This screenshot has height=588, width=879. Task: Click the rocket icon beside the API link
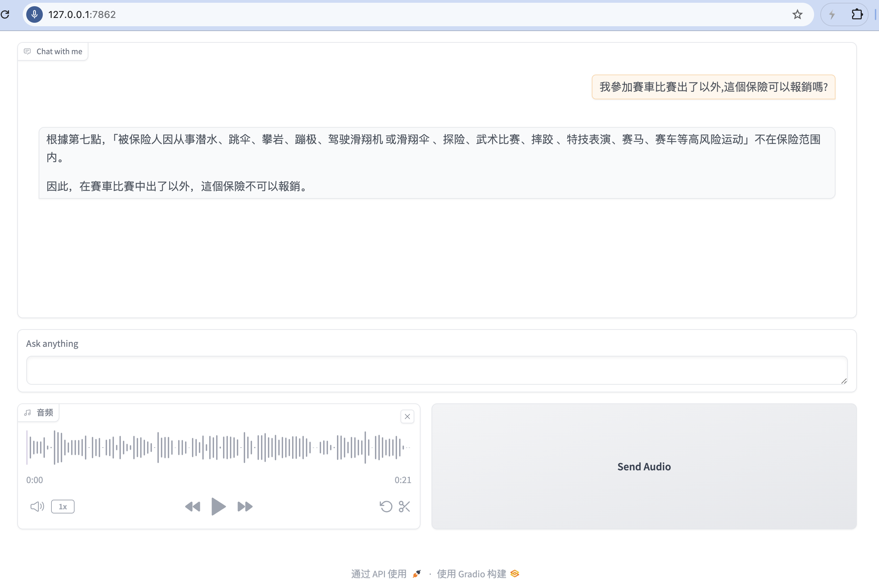417,574
